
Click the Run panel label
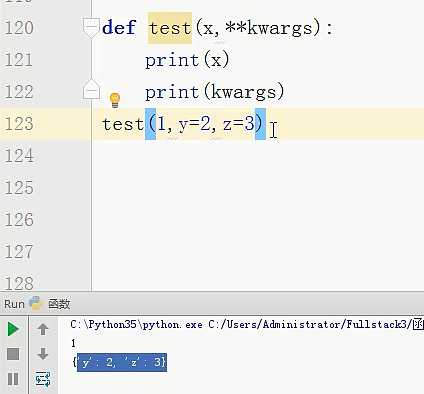pos(14,304)
